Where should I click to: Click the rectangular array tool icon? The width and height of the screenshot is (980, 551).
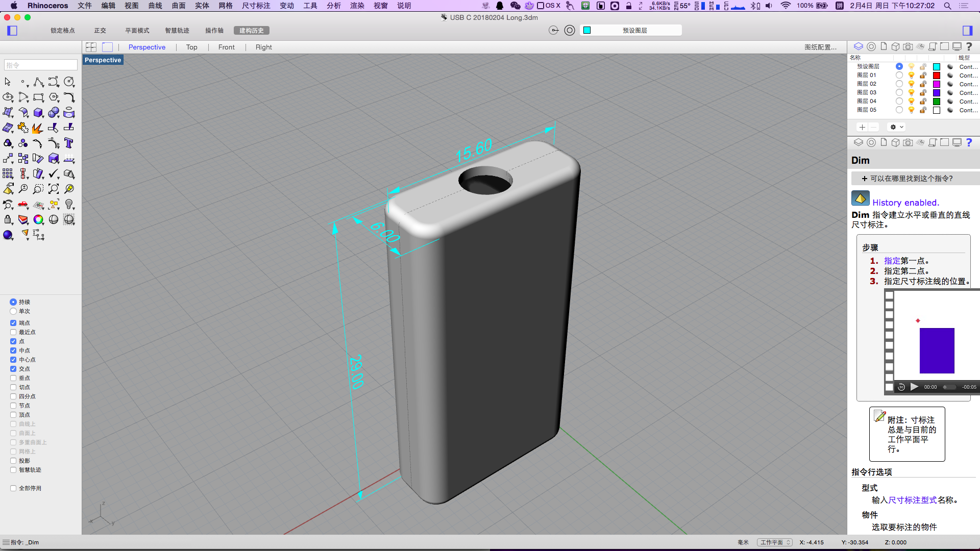[8, 174]
